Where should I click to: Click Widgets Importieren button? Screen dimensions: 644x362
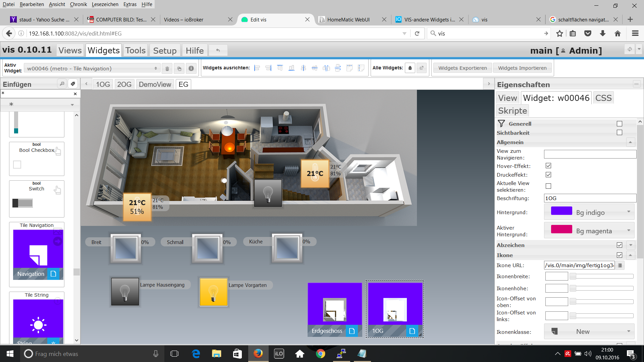coord(522,68)
